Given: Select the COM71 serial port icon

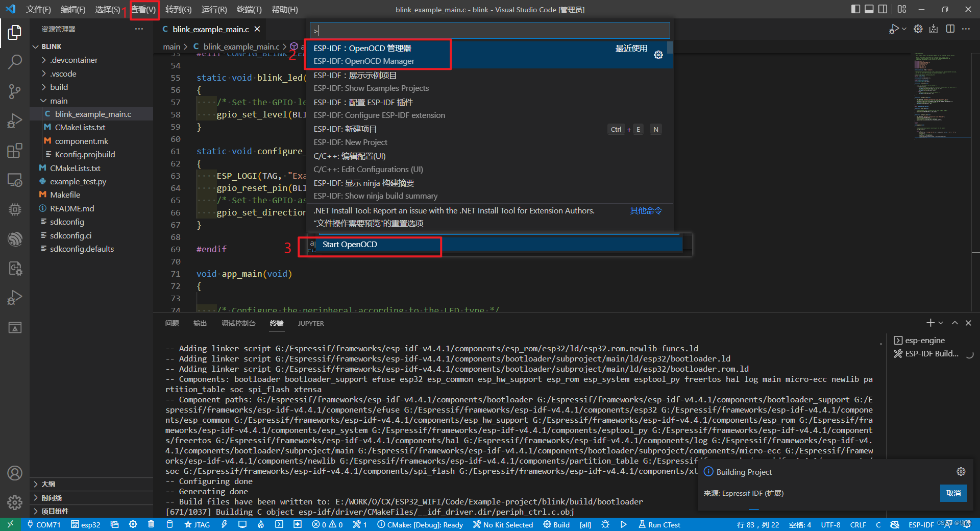Looking at the screenshot, I should (x=44, y=524).
